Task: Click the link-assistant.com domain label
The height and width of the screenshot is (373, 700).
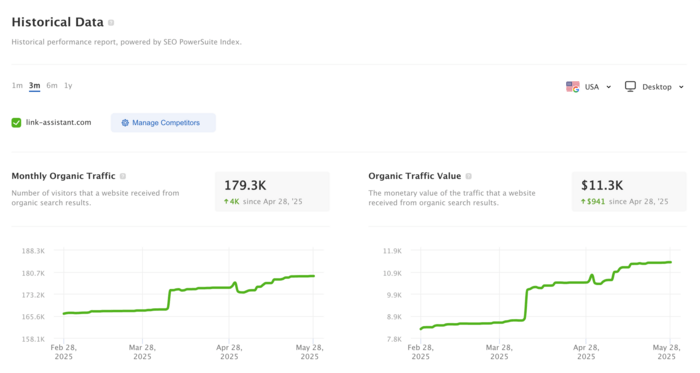Action: click(x=58, y=122)
